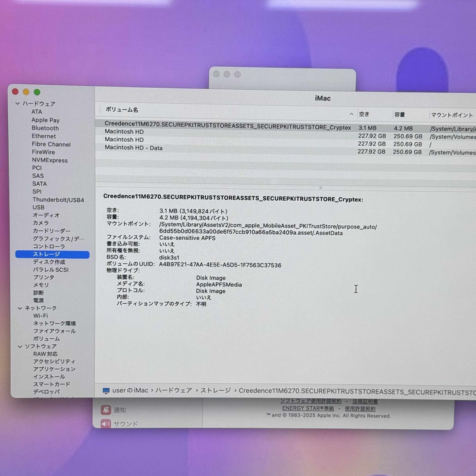Select スマートカード in the sidebar

tap(52, 384)
